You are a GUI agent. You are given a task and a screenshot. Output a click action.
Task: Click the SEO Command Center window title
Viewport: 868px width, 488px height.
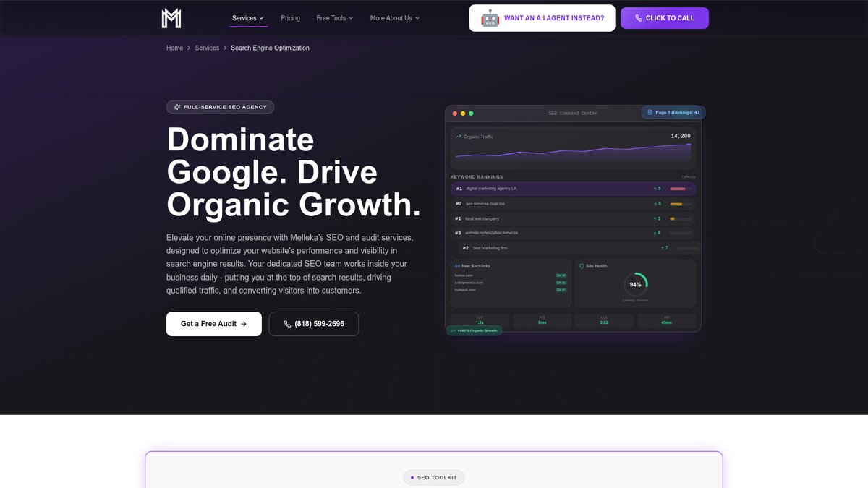tap(573, 114)
